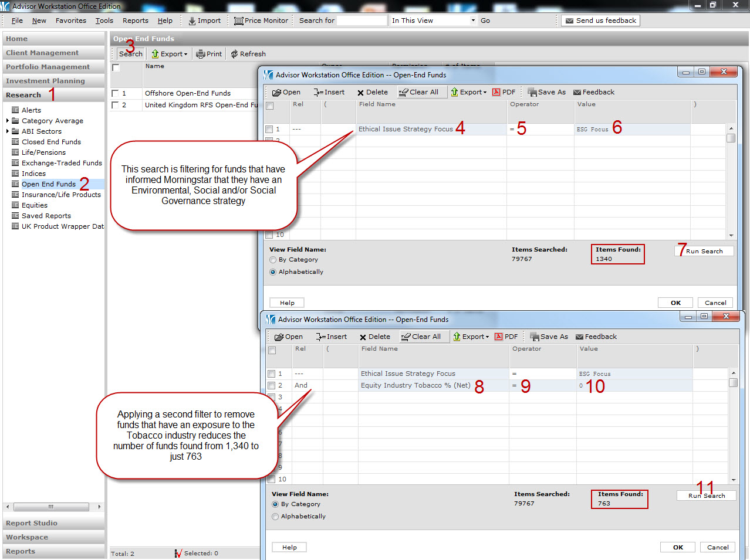Expand the ABI Sectors tree node
The image size is (750, 560).
[x=8, y=131]
